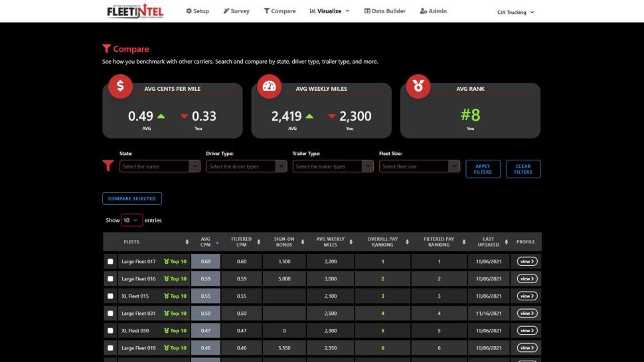Open the Survey menu item

click(236, 11)
